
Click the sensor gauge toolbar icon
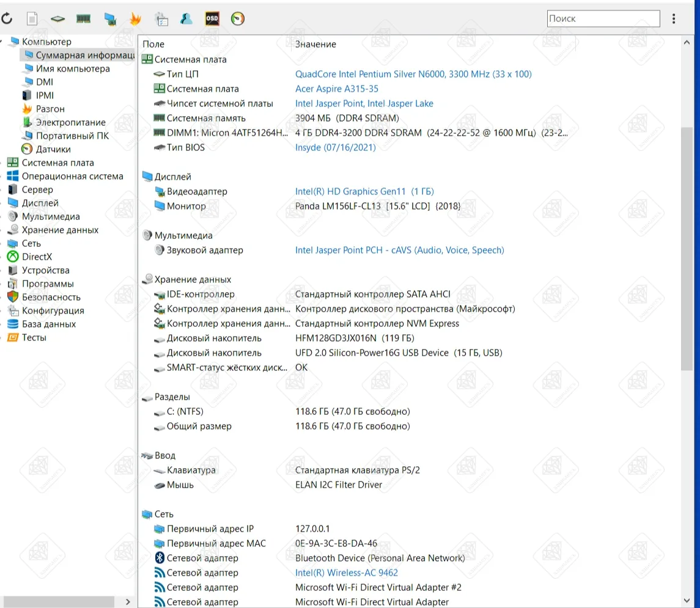point(237,19)
